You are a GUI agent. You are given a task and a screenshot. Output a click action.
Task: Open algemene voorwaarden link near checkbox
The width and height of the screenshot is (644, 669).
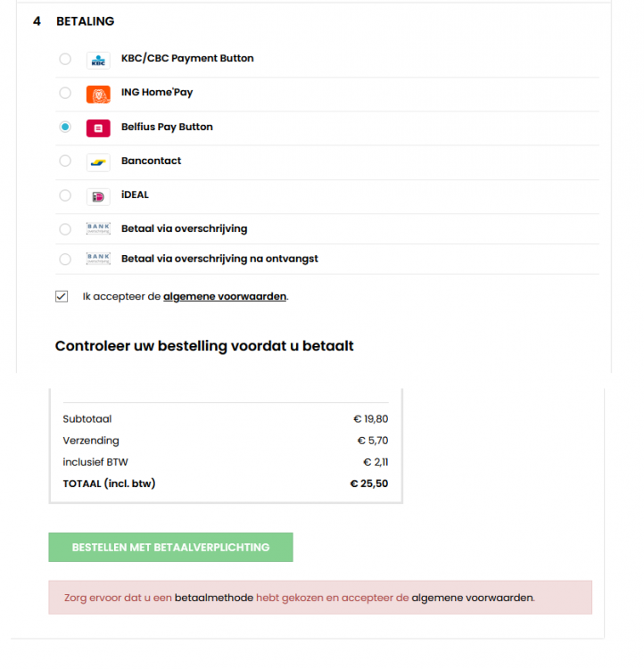coord(225,296)
